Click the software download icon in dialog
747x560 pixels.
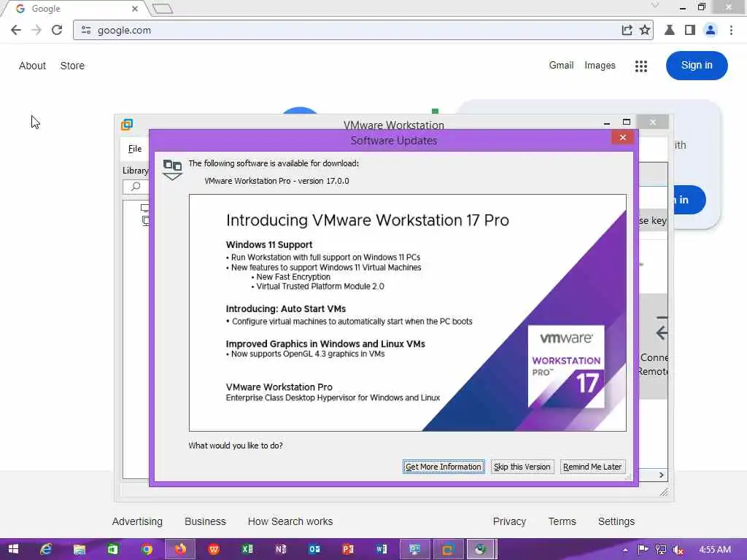[x=172, y=169]
